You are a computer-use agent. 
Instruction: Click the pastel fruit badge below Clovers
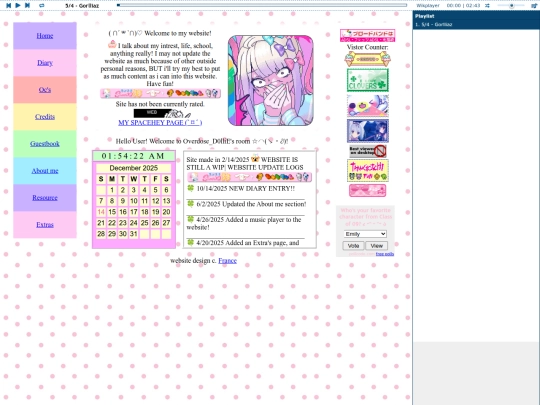pyautogui.click(x=368, y=106)
